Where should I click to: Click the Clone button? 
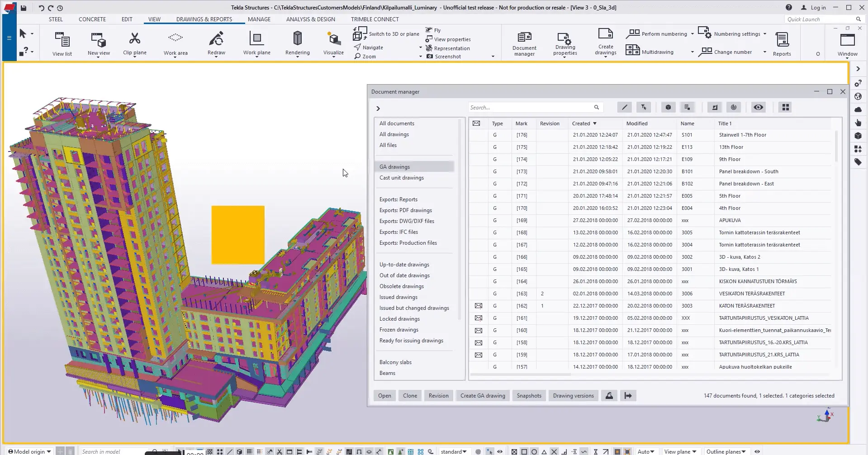click(x=410, y=396)
